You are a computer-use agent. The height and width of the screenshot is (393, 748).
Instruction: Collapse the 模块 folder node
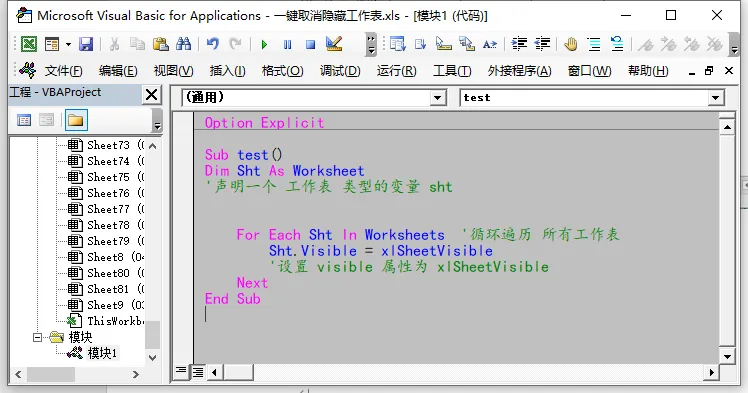(37, 337)
